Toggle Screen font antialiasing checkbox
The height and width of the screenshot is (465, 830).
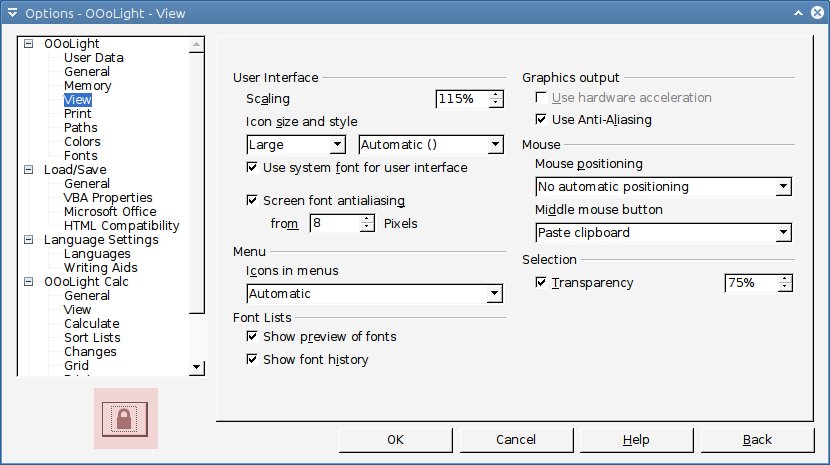point(252,200)
